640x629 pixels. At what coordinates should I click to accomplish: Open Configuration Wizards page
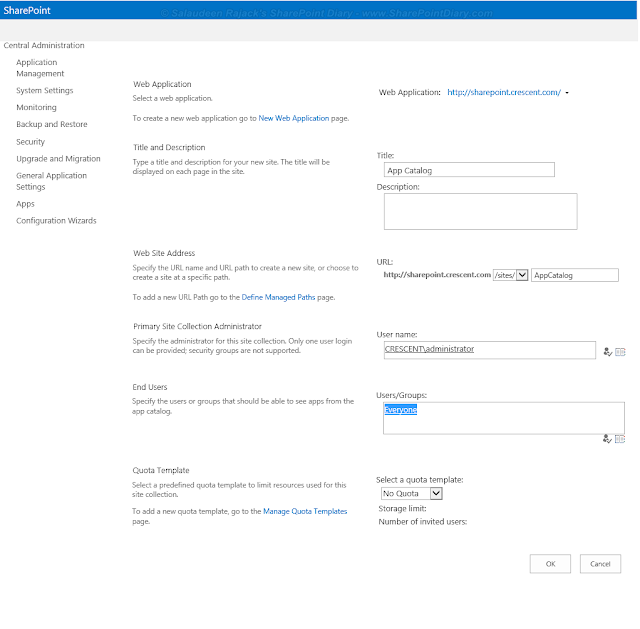(56, 220)
